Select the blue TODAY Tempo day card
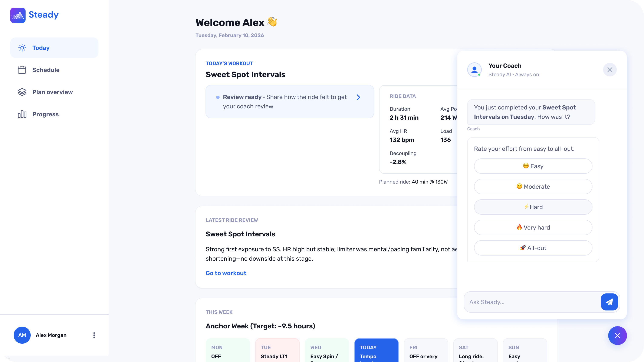The width and height of the screenshot is (644, 362). [376, 351]
